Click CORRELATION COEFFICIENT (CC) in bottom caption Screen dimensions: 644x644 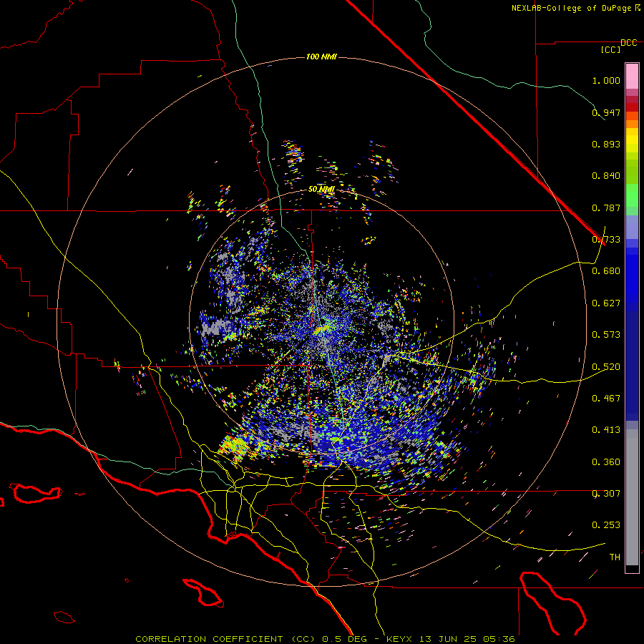tap(227, 639)
